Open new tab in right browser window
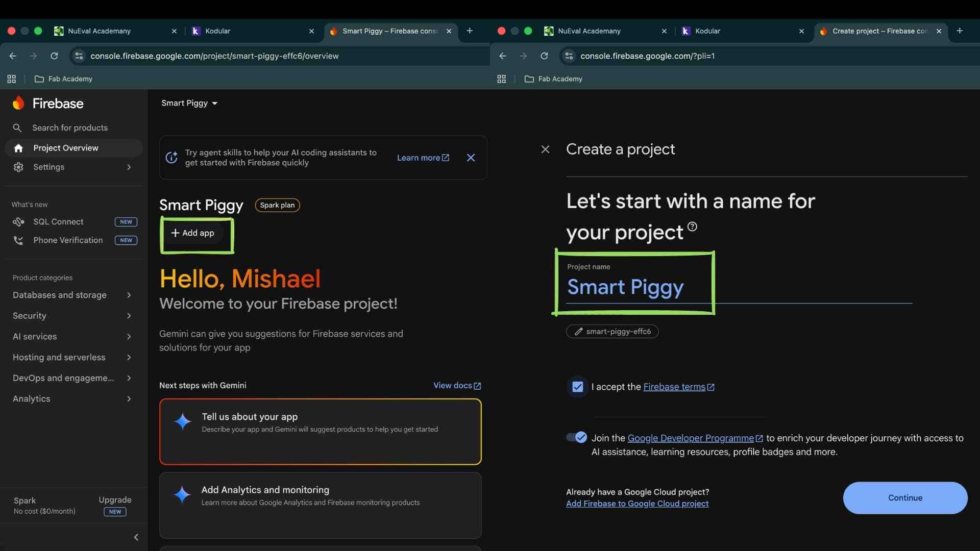The width and height of the screenshot is (980, 551). coord(960,31)
